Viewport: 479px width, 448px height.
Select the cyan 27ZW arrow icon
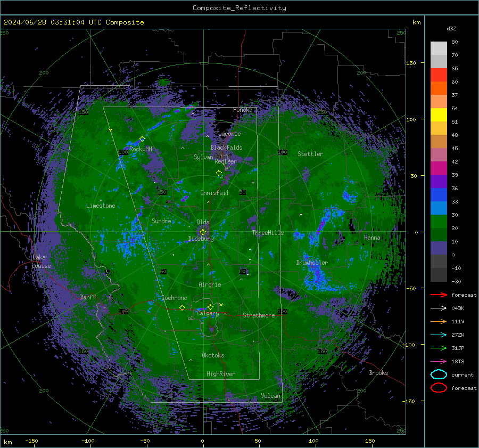[439, 335]
